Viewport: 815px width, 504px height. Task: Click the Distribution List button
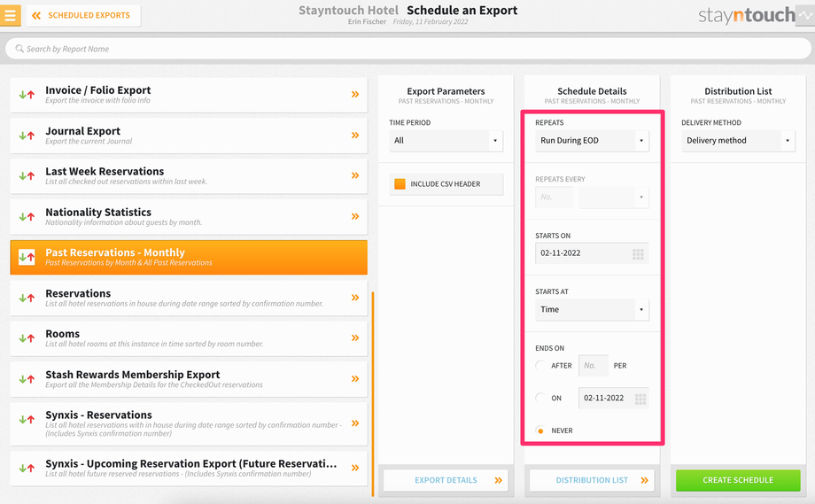[x=592, y=480]
